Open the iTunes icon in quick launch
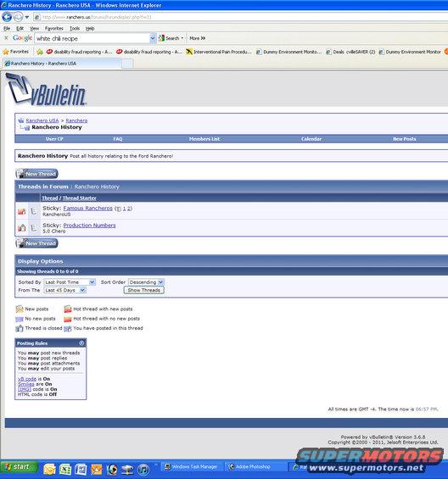 click(x=143, y=469)
